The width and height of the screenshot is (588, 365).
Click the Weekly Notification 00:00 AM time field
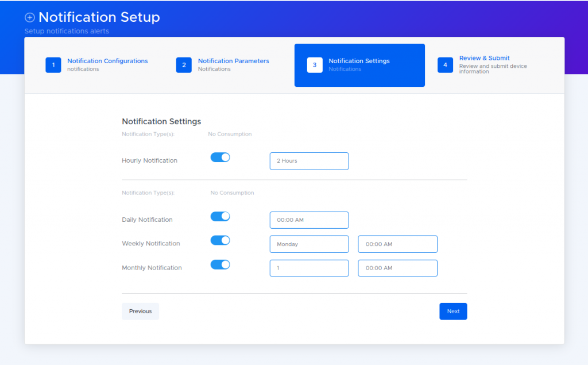[397, 244]
